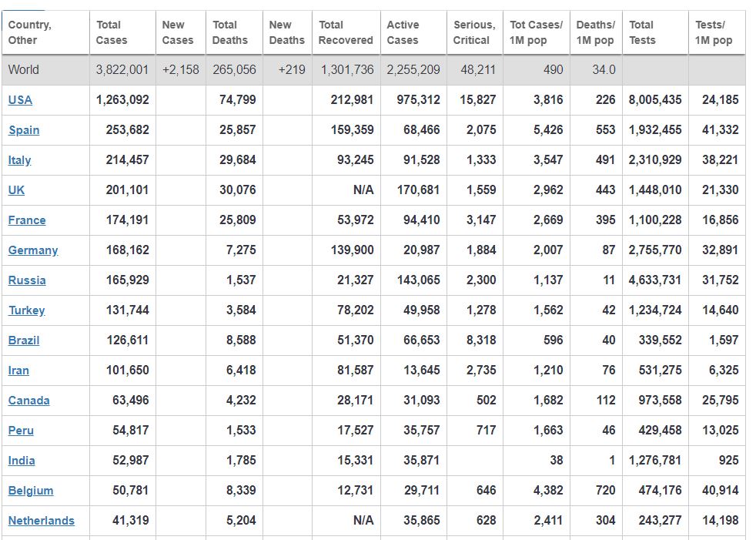The height and width of the screenshot is (540, 756).
Task: Click World total deaths 265,056
Action: tap(234, 69)
